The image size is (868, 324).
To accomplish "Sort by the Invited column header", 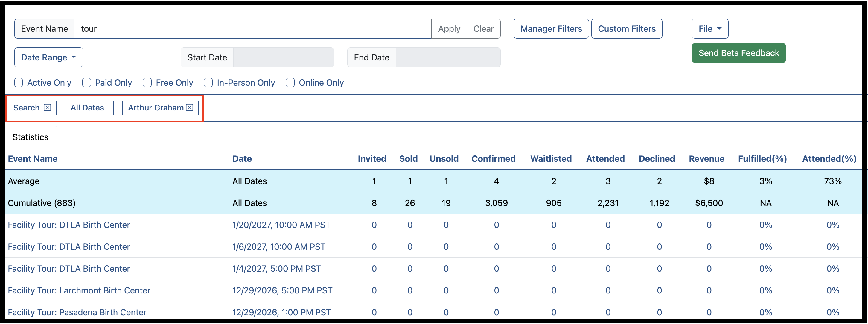I will coord(372,159).
